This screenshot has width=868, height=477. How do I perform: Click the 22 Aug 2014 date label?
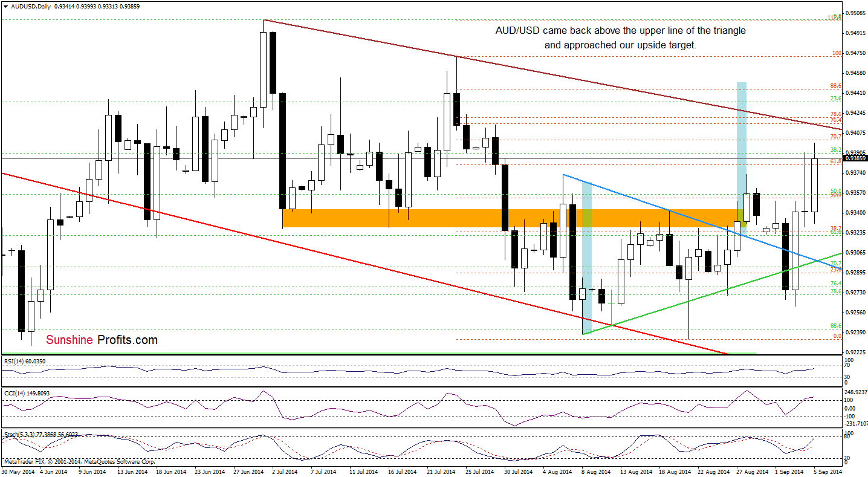tap(713, 472)
